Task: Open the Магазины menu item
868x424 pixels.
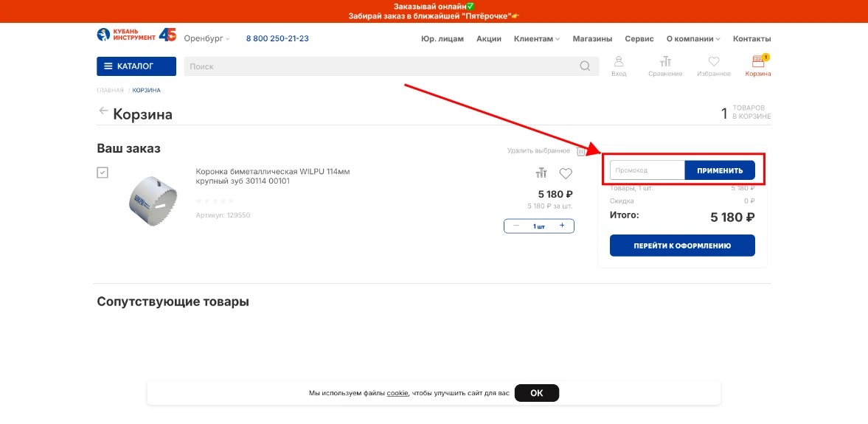Action: pyautogui.click(x=593, y=39)
